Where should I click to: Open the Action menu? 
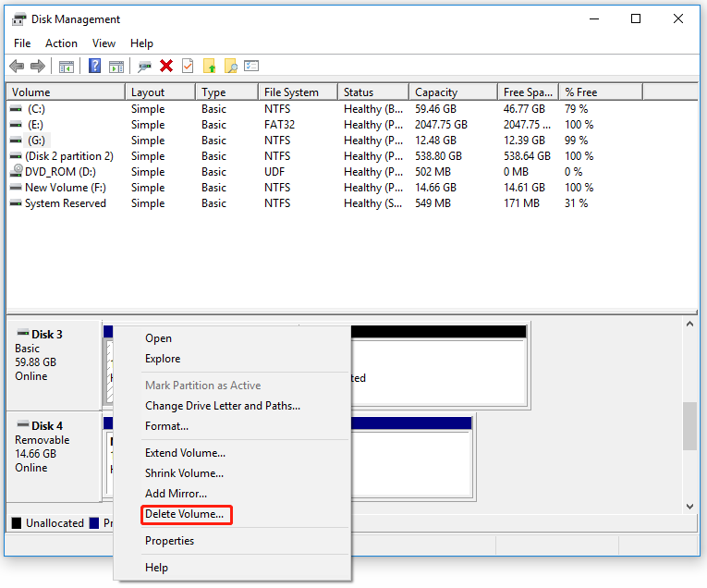pyautogui.click(x=61, y=43)
